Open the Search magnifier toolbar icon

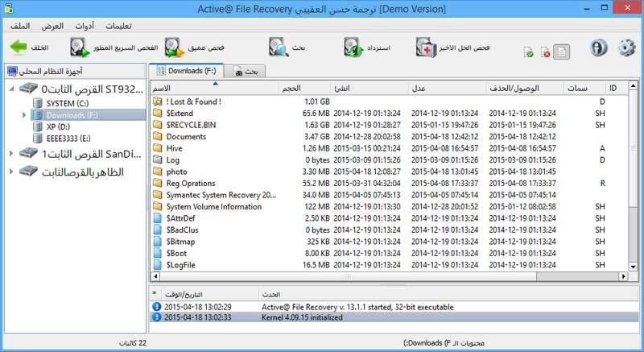pyautogui.click(x=279, y=48)
